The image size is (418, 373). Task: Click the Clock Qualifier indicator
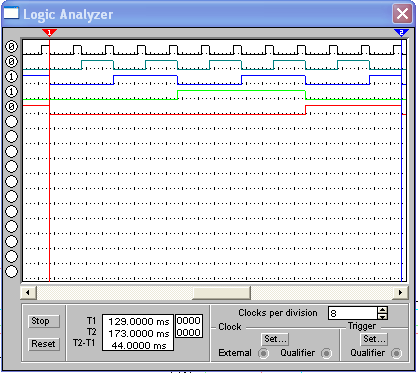pos(326,353)
